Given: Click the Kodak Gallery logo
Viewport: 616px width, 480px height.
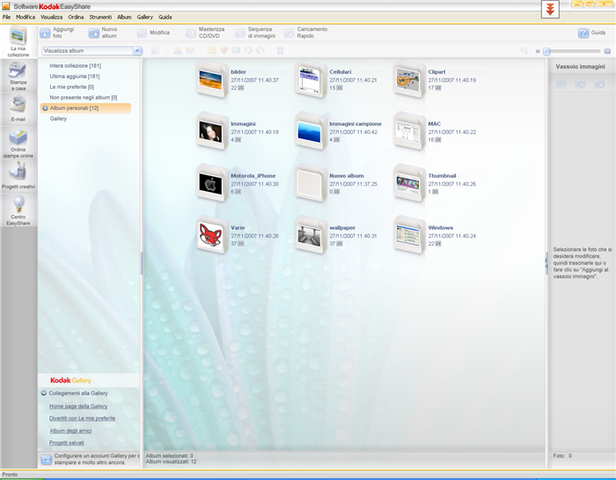Looking at the screenshot, I should (71, 380).
